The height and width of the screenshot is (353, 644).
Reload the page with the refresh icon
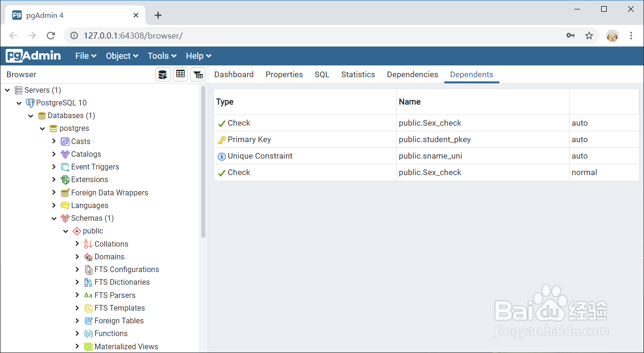tap(51, 35)
